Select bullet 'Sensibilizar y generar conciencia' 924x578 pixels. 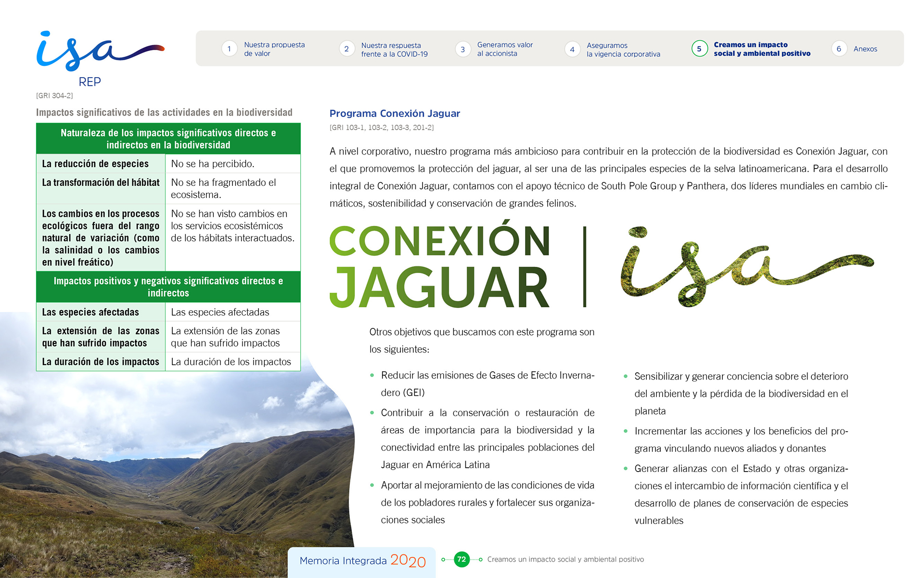741,394
